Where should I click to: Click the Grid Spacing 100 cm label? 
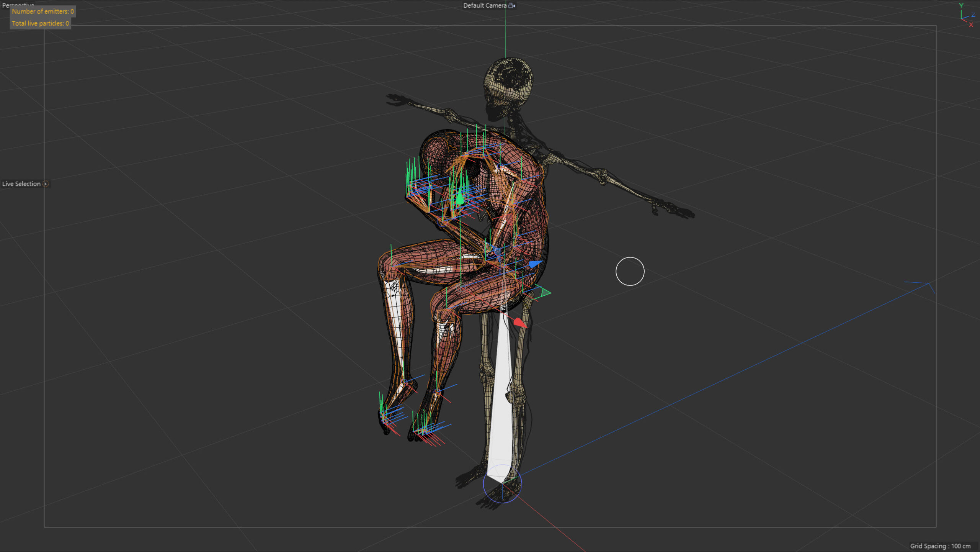[940, 546]
